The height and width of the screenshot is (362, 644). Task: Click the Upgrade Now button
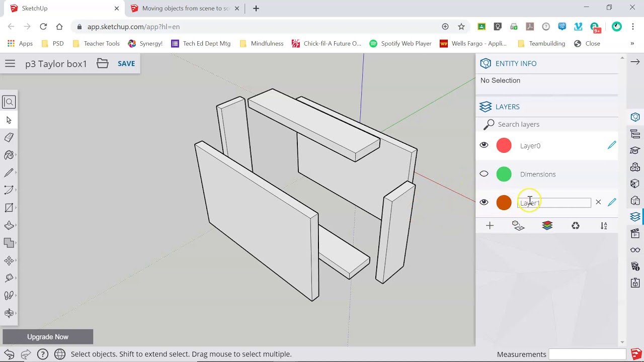[x=48, y=336]
